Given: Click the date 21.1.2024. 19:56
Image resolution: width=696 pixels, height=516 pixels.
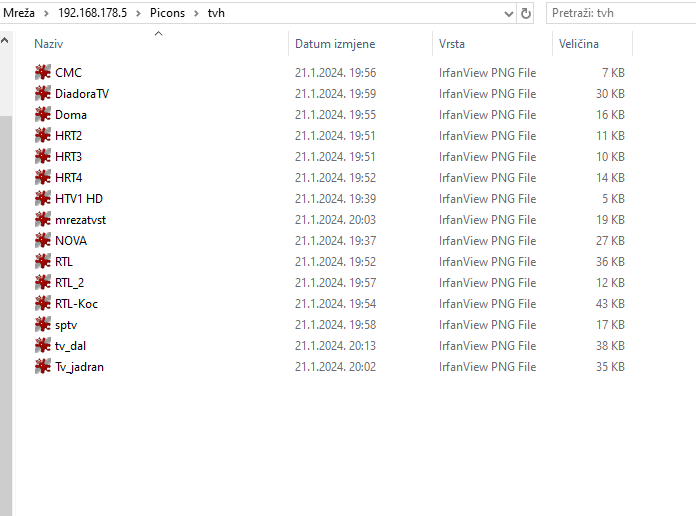Looking at the screenshot, I should tap(335, 72).
